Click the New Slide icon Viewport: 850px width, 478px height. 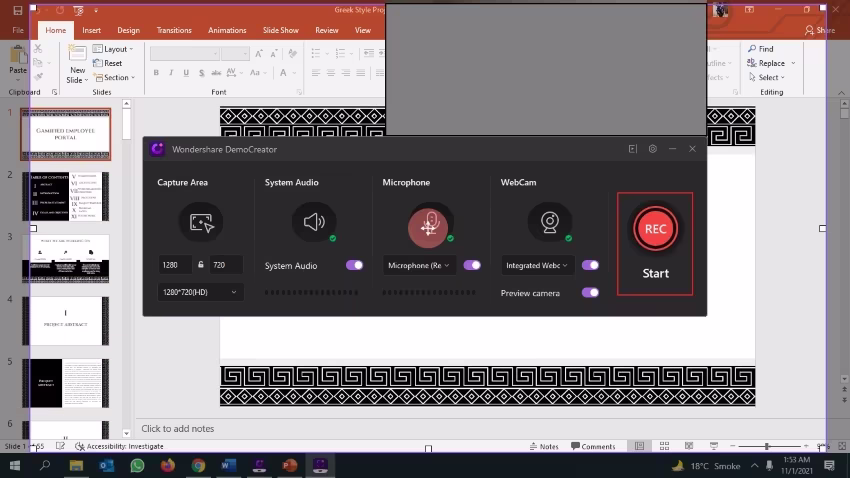(x=77, y=54)
